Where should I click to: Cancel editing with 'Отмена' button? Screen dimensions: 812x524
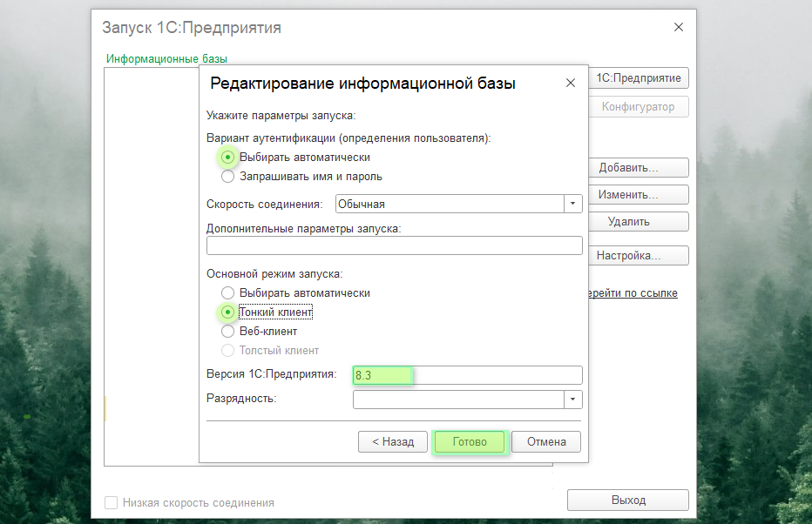click(546, 442)
